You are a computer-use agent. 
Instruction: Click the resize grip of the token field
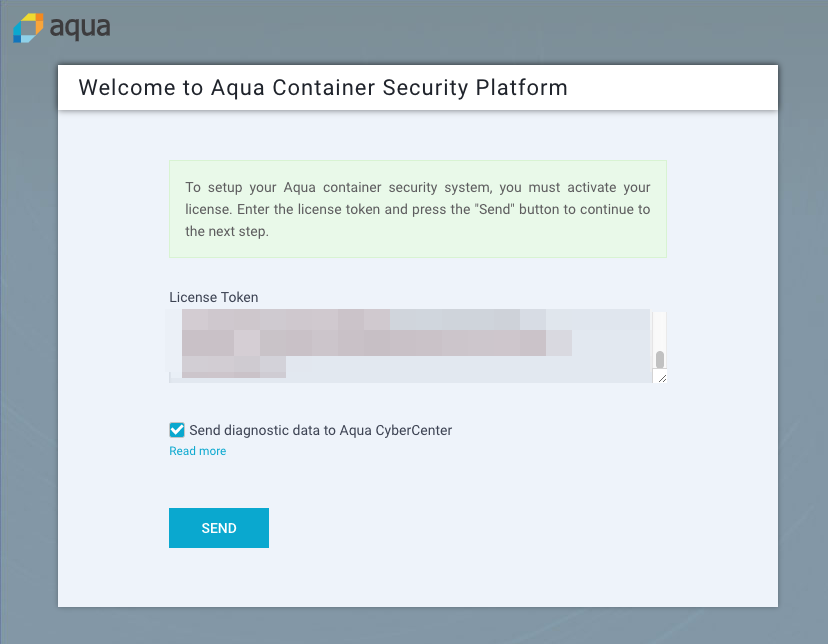pyautogui.click(x=661, y=377)
